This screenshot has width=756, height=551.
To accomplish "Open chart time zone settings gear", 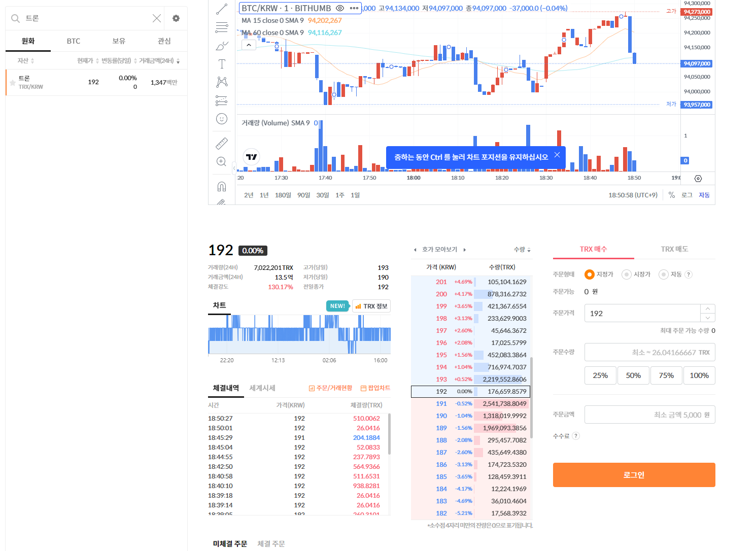I will (698, 179).
